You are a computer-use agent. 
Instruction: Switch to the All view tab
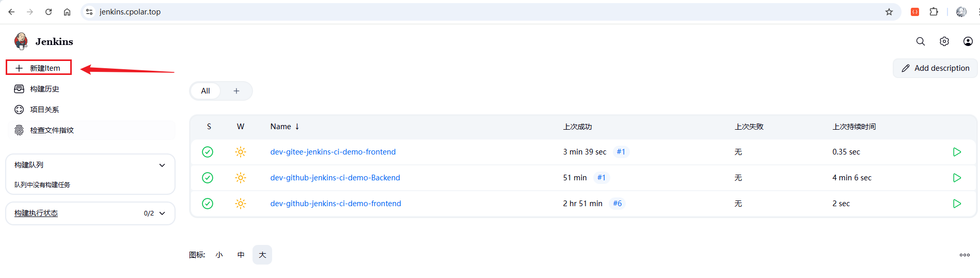pos(206,91)
